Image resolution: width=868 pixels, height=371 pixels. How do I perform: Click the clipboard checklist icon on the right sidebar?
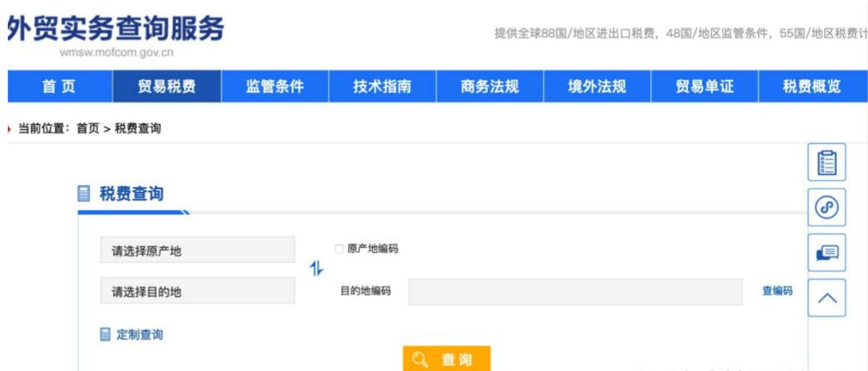826,162
